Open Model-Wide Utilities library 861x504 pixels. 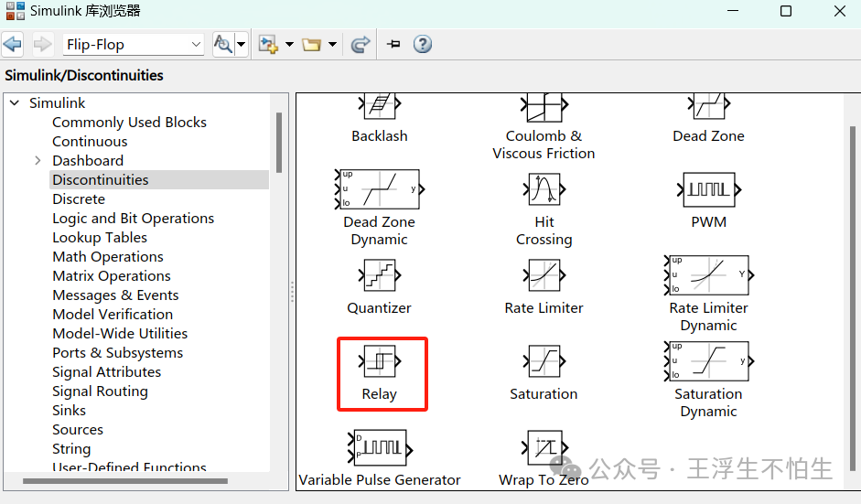(x=120, y=333)
